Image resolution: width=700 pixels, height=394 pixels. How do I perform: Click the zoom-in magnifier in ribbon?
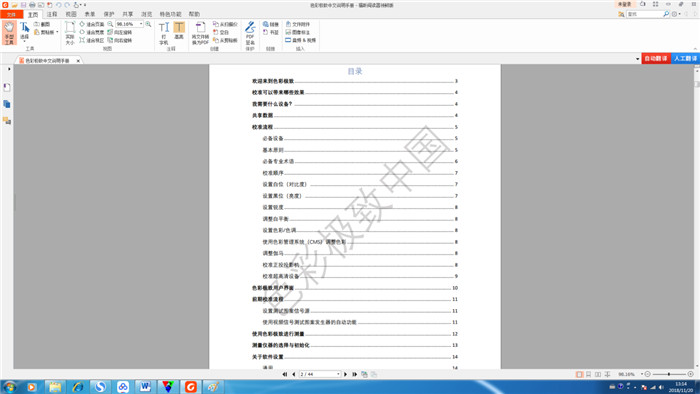tap(148, 24)
